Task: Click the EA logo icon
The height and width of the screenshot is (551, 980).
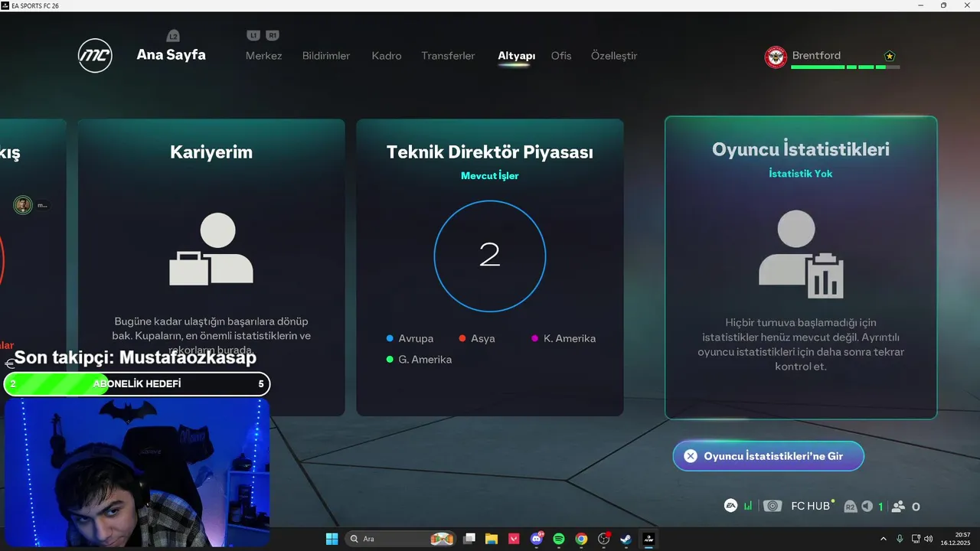Action: [x=731, y=506]
